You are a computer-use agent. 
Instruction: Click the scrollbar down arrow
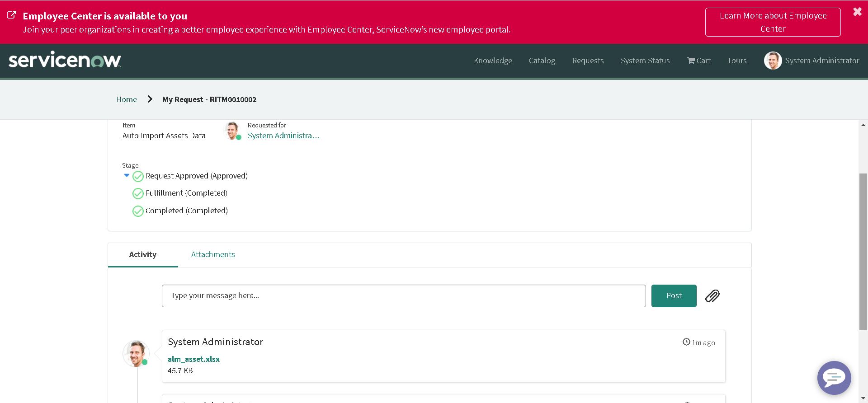(863, 398)
